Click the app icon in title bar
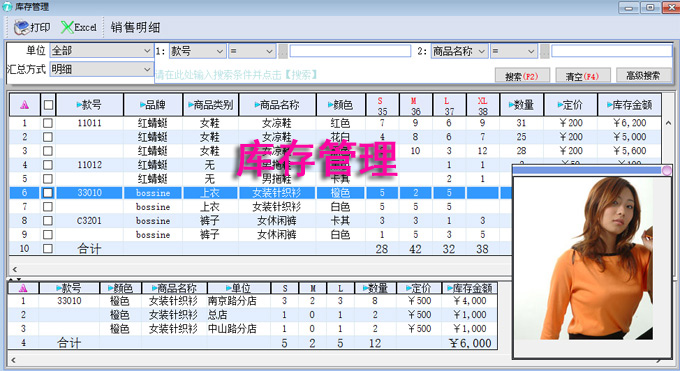The image size is (680, 371). click(x=7, y=7)
